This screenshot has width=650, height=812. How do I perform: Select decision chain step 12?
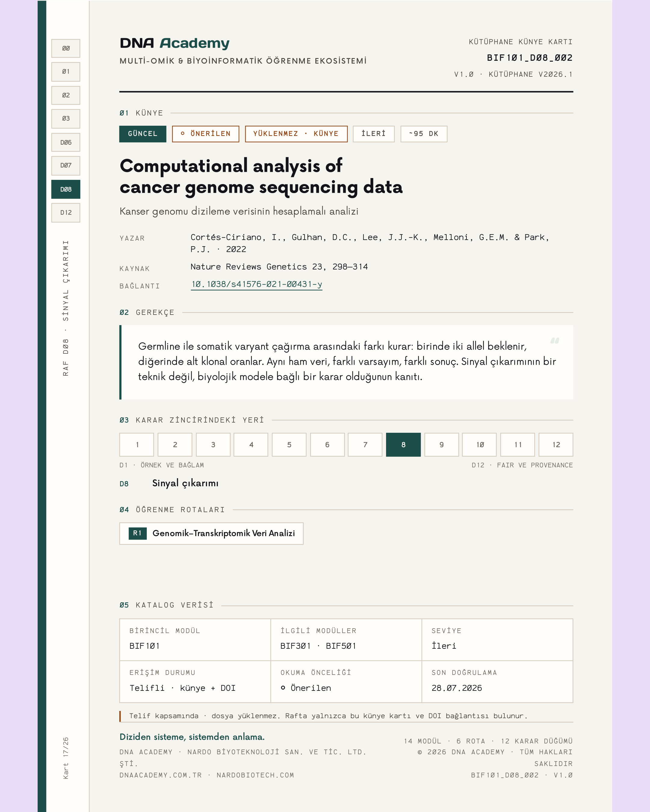(x=556, y=445)
